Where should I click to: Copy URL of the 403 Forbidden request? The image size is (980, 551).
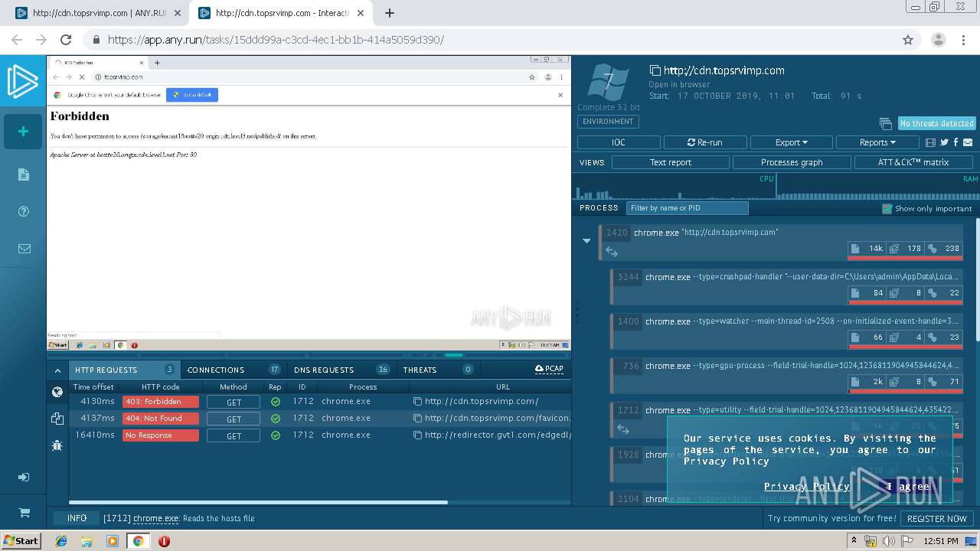417,401
